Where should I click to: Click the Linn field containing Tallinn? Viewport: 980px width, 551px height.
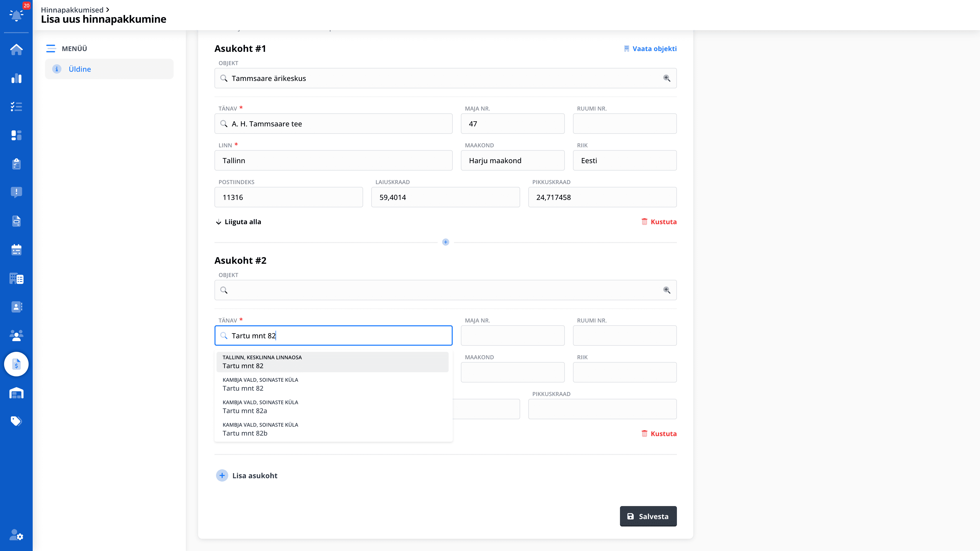[x=334, y=160]
